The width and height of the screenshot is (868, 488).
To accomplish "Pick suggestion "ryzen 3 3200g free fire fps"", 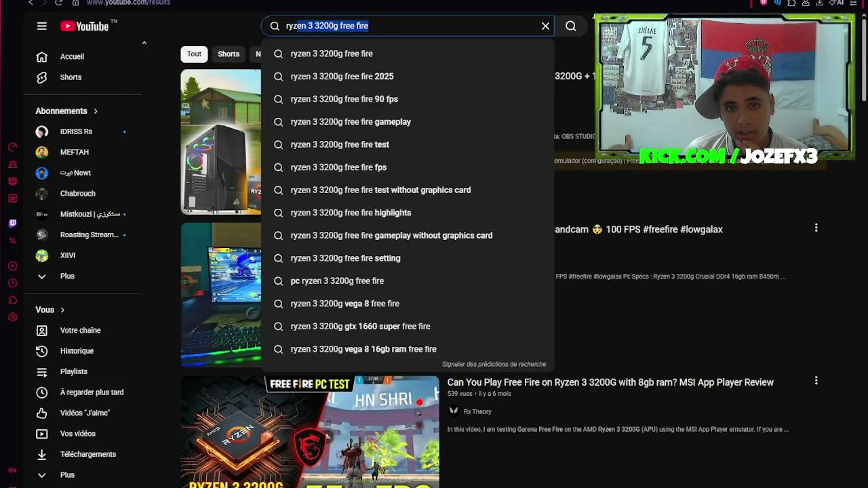I will coord(407,167).
